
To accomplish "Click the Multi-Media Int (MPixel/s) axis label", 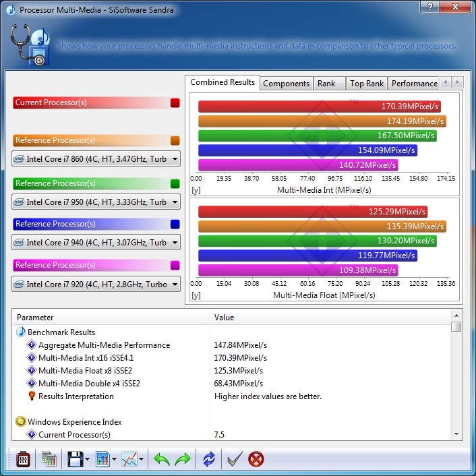I will point(324,190).
